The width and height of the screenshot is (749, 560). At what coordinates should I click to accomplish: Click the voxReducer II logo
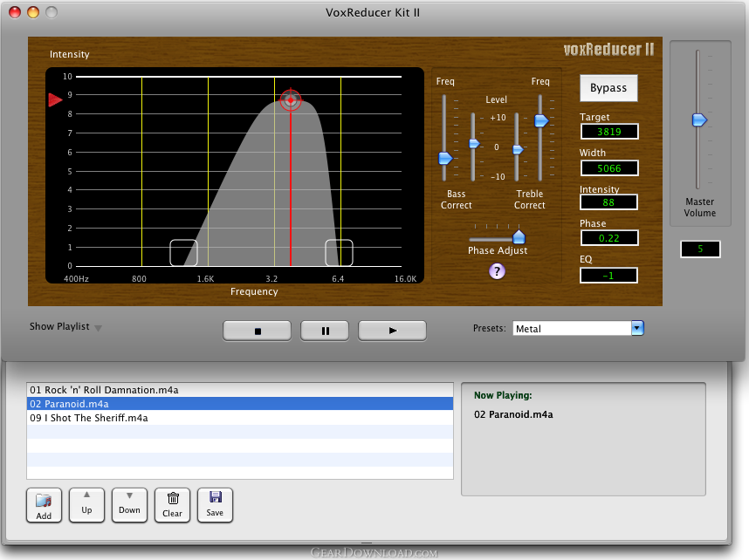(608, 50)
